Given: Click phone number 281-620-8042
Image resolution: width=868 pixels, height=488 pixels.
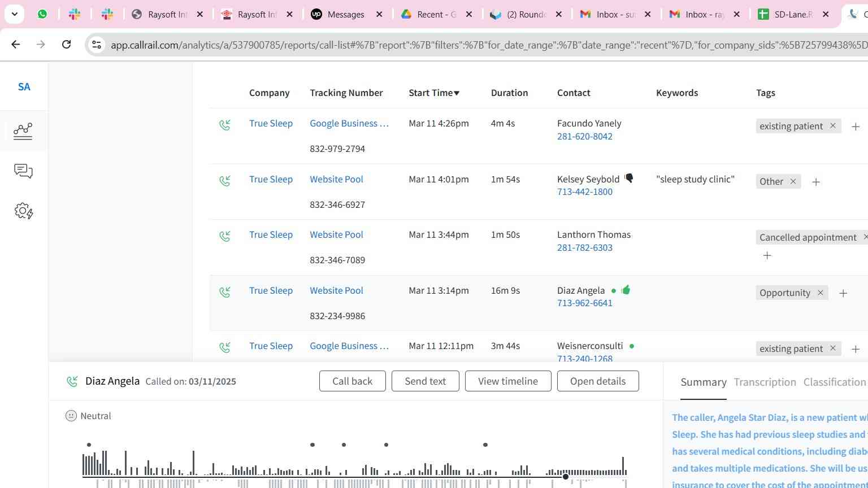Looking at the screenshot, I should tap(585, 136).
